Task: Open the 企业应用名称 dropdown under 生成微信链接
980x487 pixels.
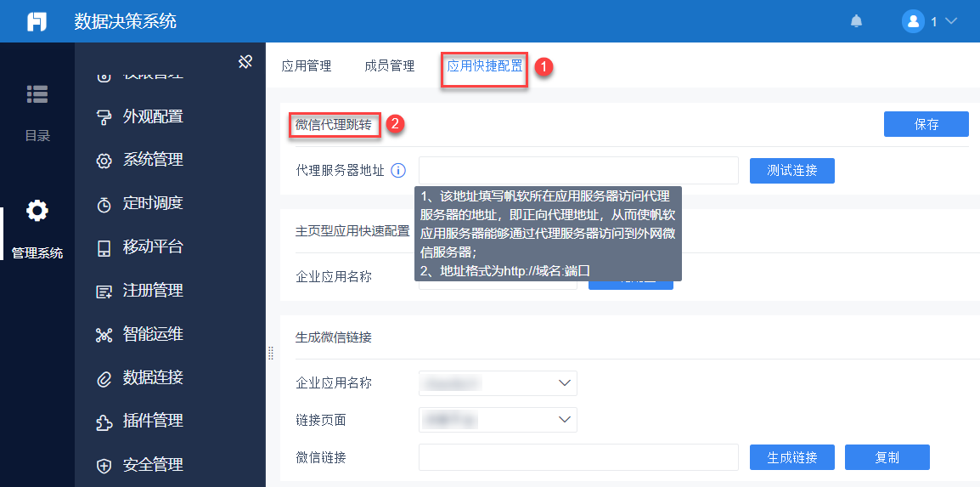Action: point(498,382)
